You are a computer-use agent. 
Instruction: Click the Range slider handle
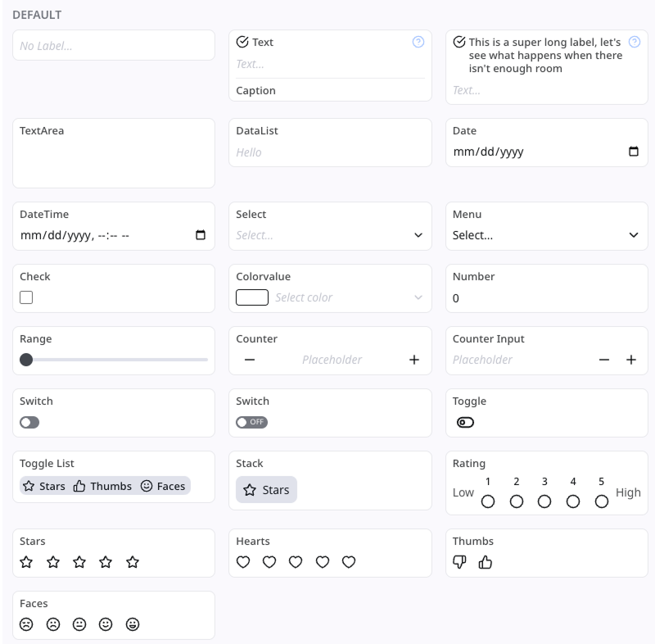[26, 360]
